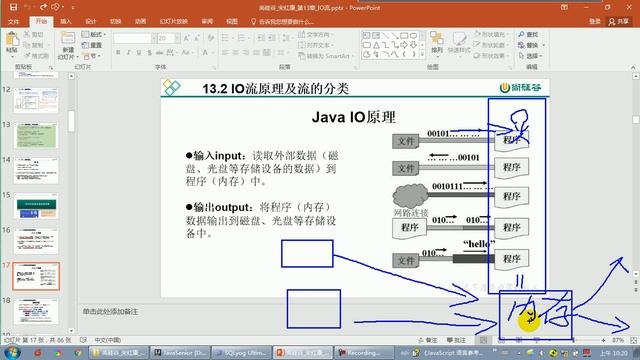Collapse the ribbon with the chevron arrow
Screen dimensions: 640x360
pyautogui.click(x=633, y=67)
